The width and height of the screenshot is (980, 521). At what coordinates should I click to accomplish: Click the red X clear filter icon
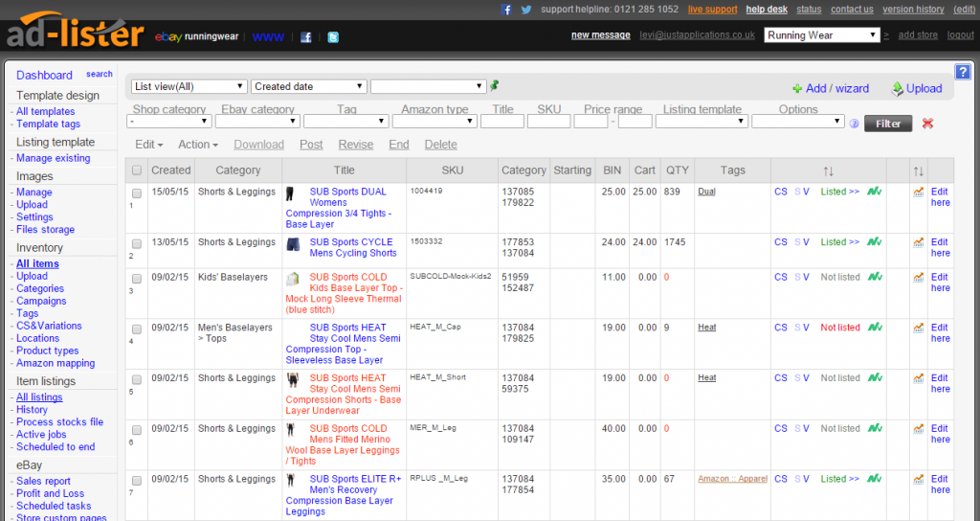click(927, 124)
